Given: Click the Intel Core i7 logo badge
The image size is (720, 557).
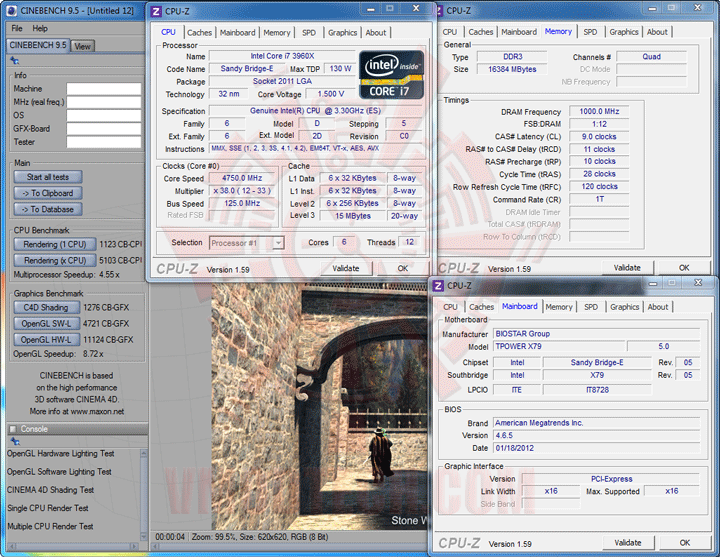Looking at the screenshot, I should pyautogui.click(x=391, y=72).
